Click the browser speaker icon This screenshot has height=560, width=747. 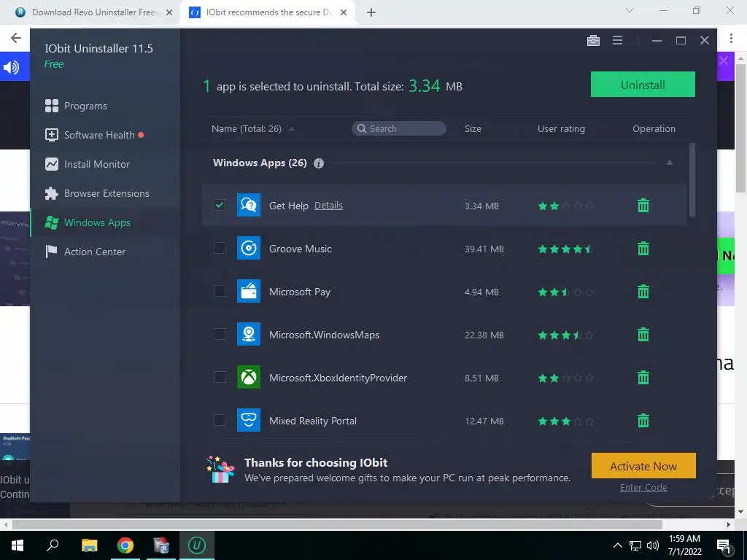[12, 67]
